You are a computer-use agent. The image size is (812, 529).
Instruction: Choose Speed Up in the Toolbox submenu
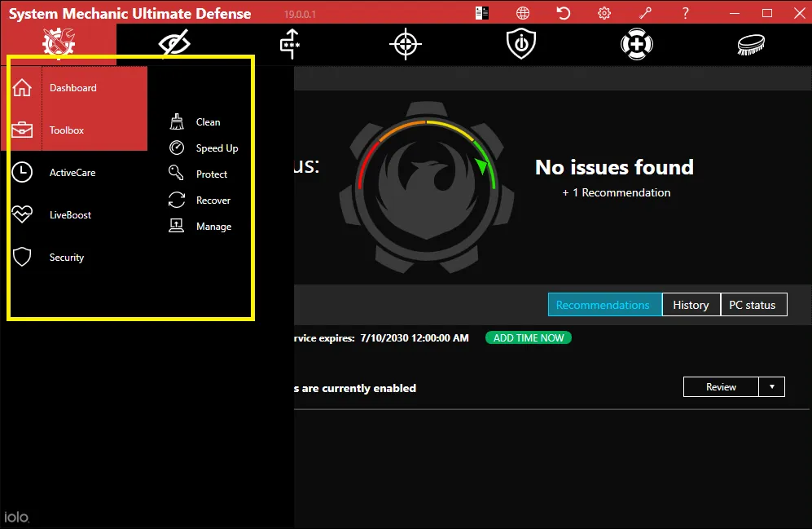tap(217, 148)
